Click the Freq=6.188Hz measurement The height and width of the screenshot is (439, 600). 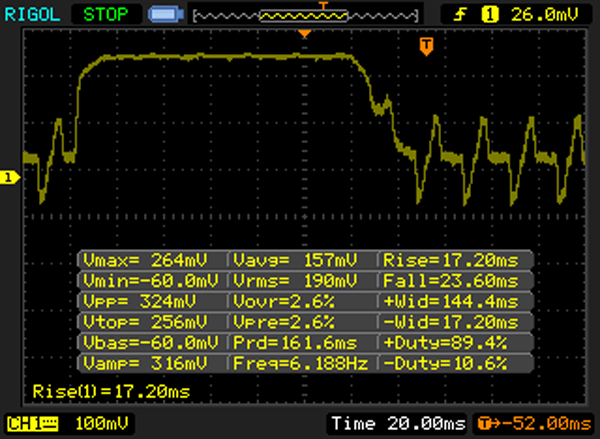300,363
